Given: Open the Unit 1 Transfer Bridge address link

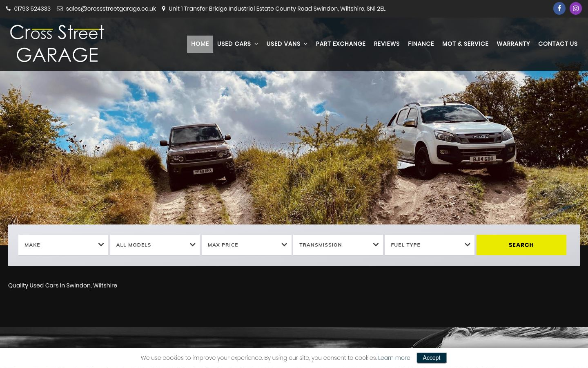Looking at the screenshot, I should 277,9.
